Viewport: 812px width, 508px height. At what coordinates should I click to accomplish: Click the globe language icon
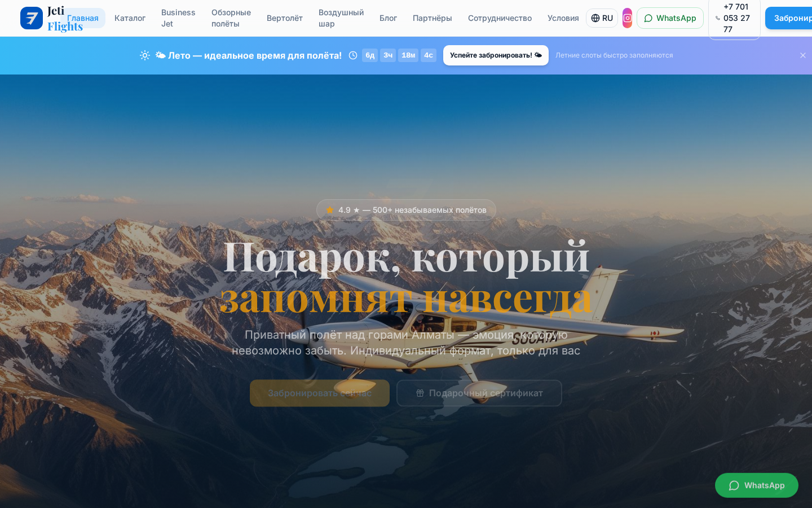[x=595, y=18]
